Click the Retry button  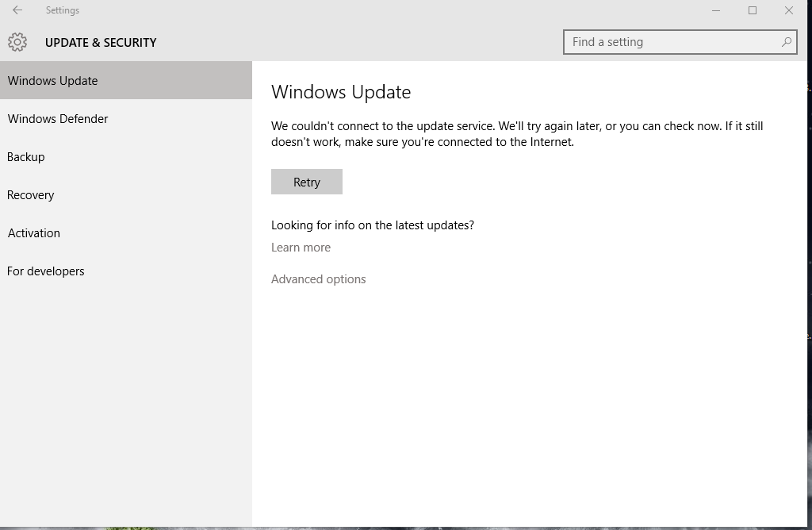tap(307, 182)
